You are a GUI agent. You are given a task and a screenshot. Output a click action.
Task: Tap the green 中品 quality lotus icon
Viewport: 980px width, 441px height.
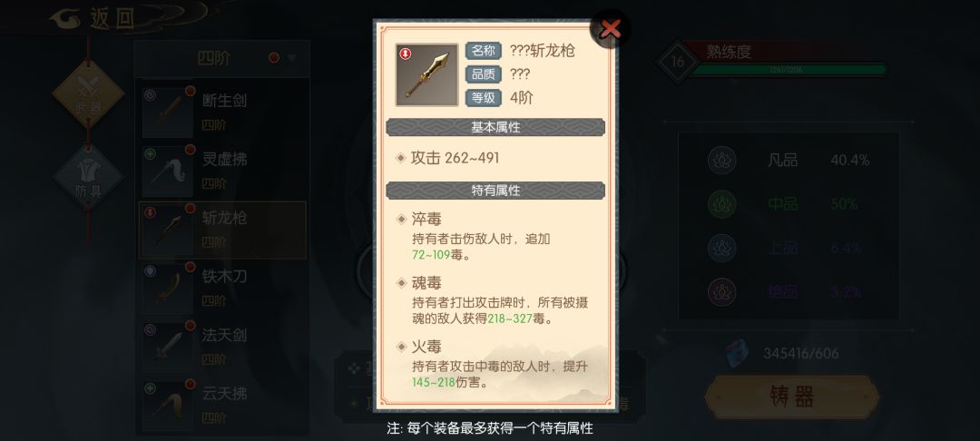722,204
